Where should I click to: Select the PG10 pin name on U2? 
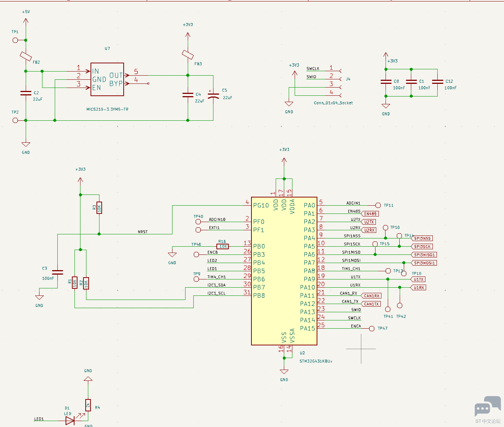point(261,205)
